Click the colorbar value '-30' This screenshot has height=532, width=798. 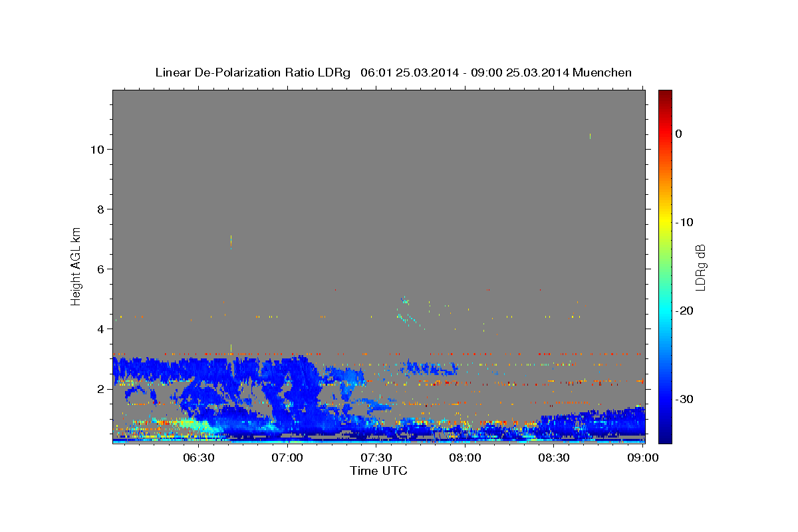click(686, 399)
